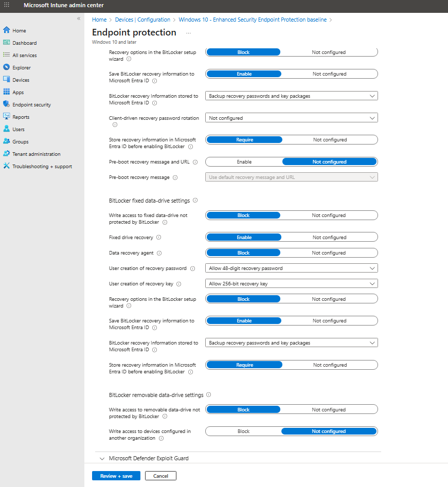Click the Reports icon in sidebar
448x487 pixels.
7,116
